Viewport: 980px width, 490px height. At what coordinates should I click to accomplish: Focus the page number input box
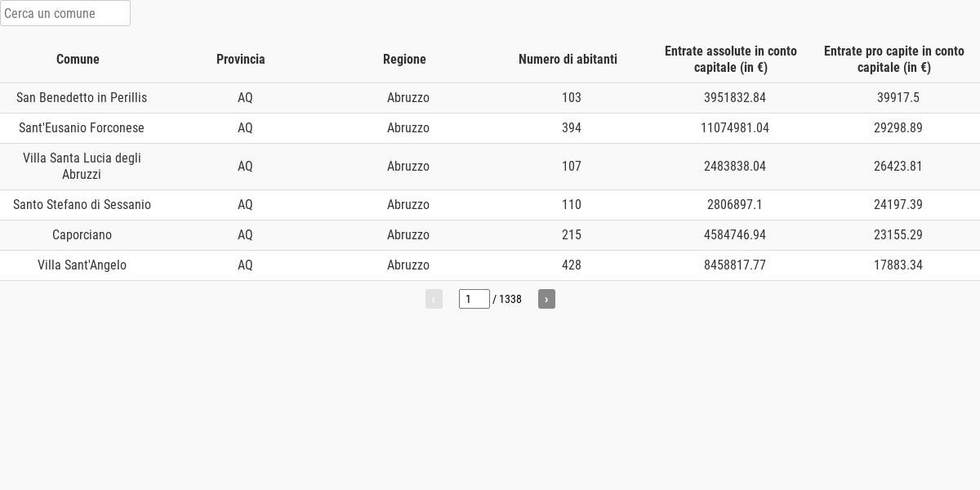click(x=474, y=299)
